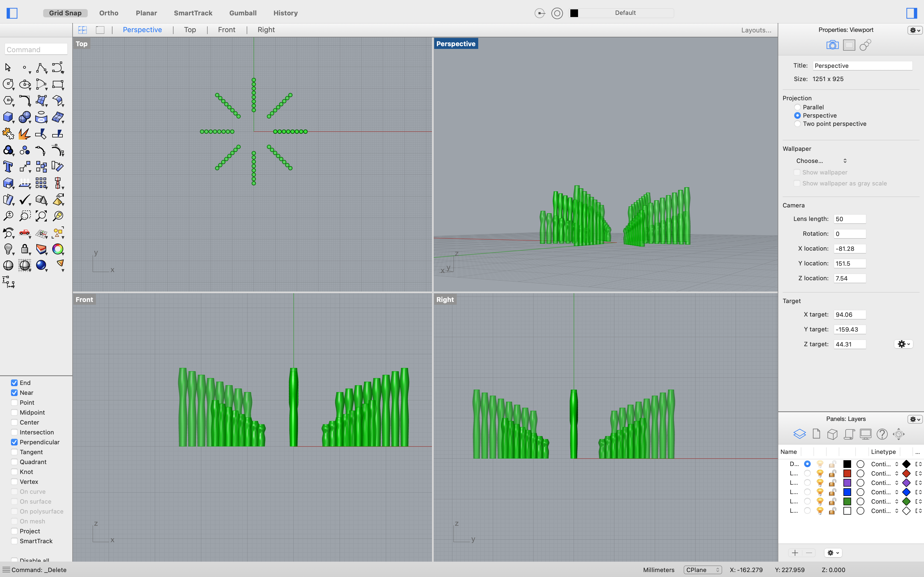This screenshot has height=577, width=924.
Task: Click the Explode tool icon
Action: click(x=24, y=134)
